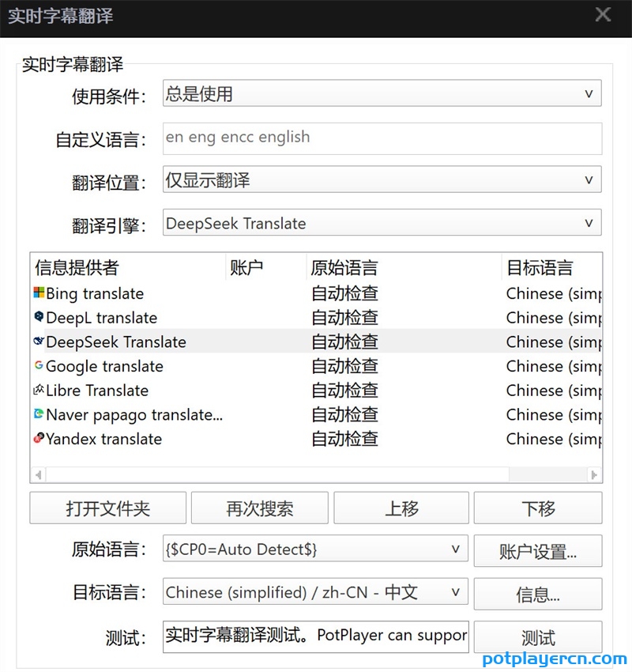Select the Naver papago translate... row
632x672 pixels.
point(317,414)
